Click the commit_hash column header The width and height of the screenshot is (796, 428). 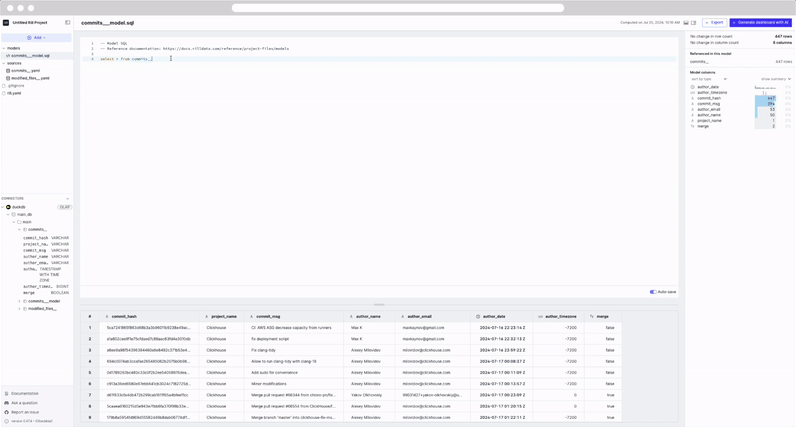coord(125,316)
